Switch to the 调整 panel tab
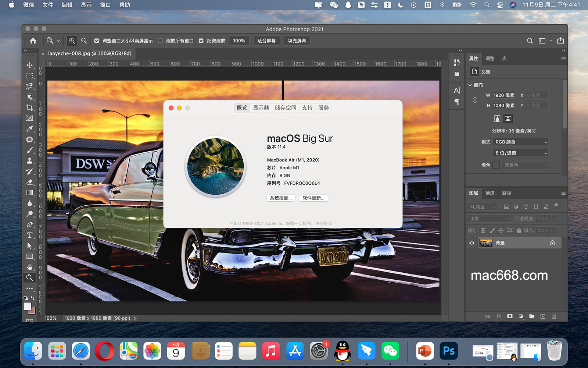 click(x=490, y=59)
